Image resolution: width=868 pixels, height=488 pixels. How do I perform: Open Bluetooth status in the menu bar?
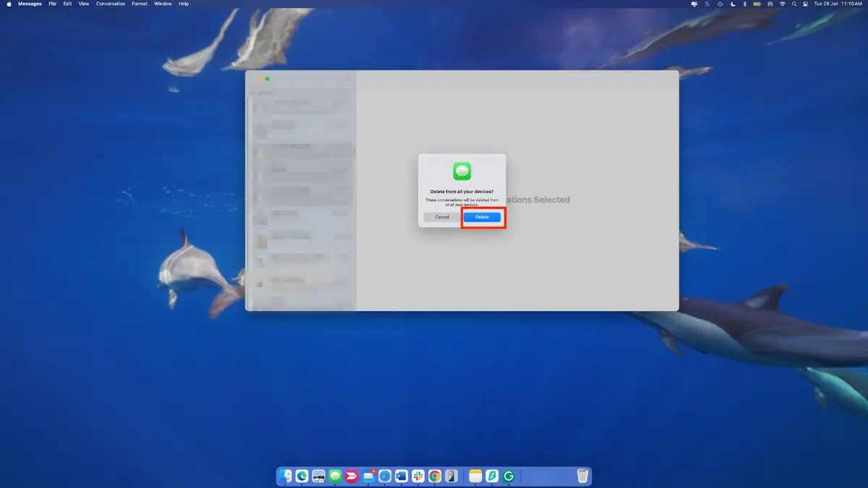[745, 4]
